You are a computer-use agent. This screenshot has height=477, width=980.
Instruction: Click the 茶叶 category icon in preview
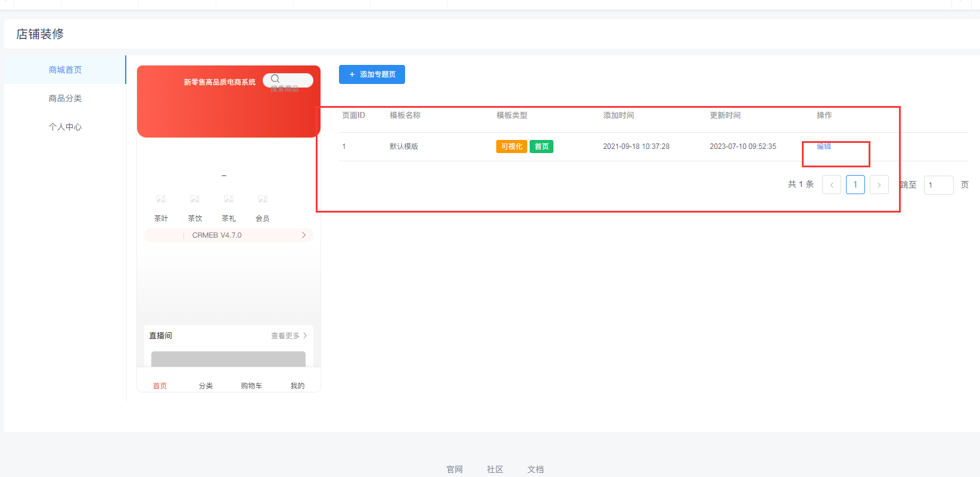tap(161, 199)
